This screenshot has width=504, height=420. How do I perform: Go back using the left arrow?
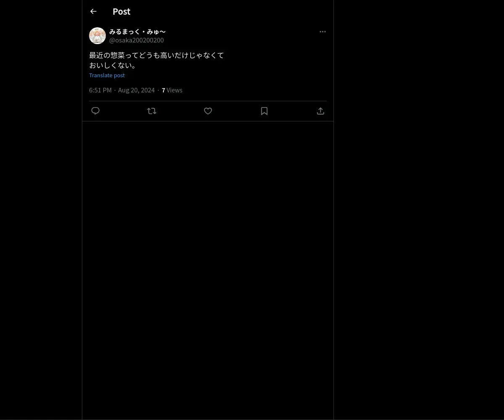(93, 11)
